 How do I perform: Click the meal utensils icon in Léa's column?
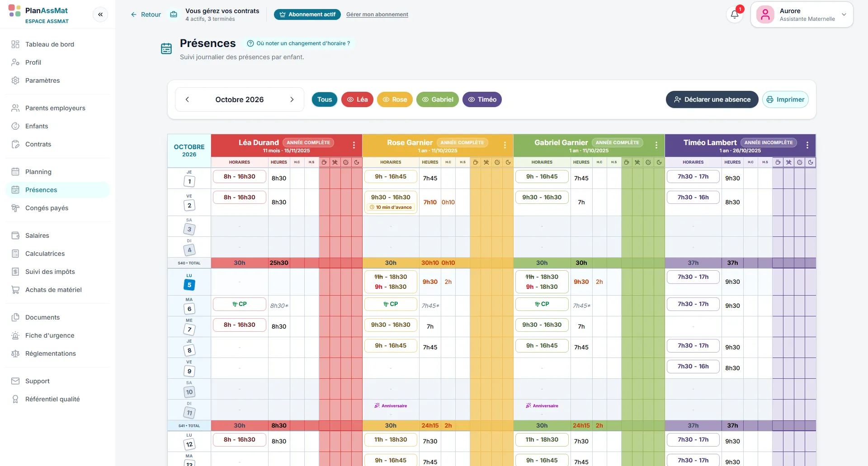[335, 162]
